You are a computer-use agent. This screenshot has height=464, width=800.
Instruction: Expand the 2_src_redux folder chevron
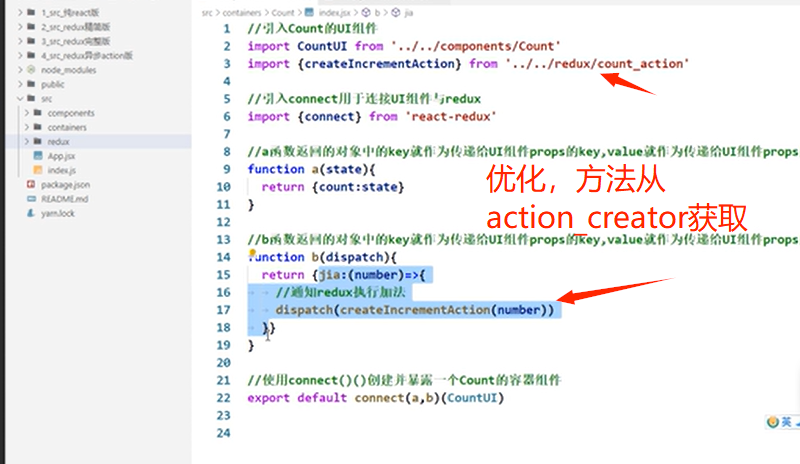pyautogui.click(x=20, y=27)
